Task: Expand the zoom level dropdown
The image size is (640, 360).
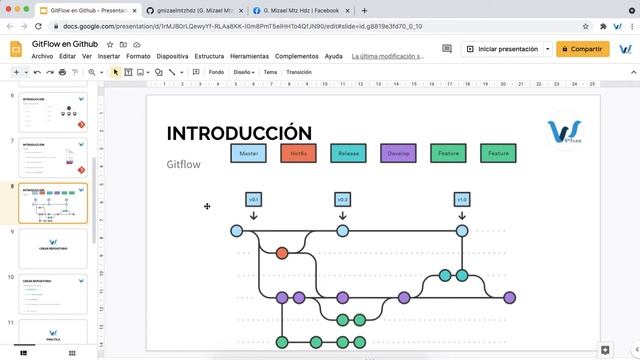Action: [101, 72]
